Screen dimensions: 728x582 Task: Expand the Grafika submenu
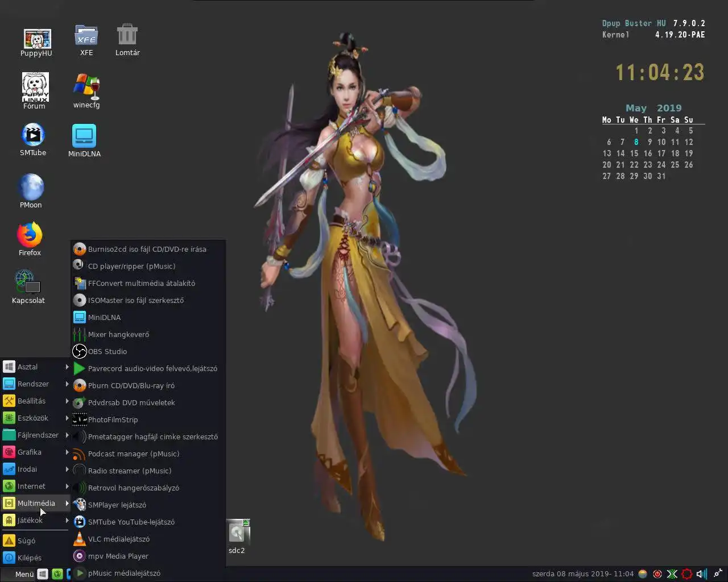(36, 452)
